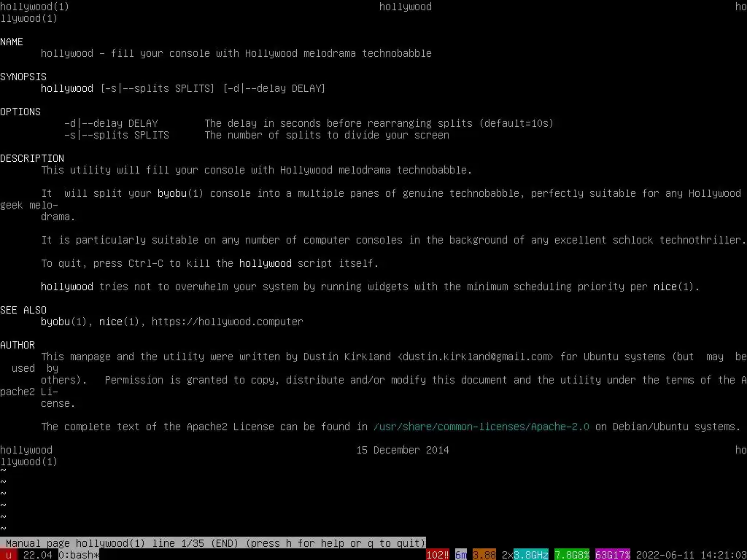This screenshot has width=747, height=560.
Task: Click the SEE ALSO section heading
Action: [23, 309]
